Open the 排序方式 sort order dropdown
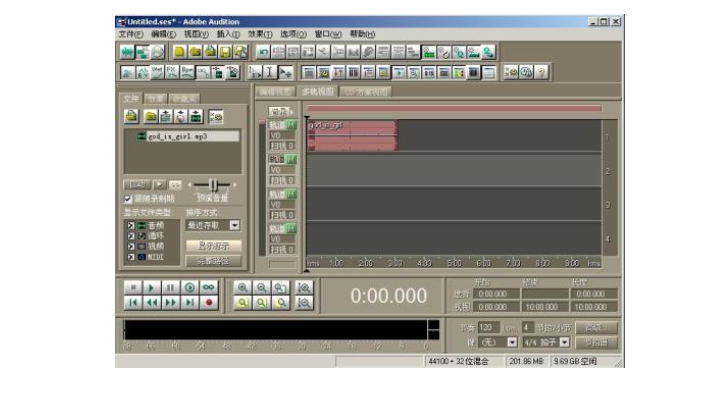The image size is (727, 393). click(x=235, y=225)
